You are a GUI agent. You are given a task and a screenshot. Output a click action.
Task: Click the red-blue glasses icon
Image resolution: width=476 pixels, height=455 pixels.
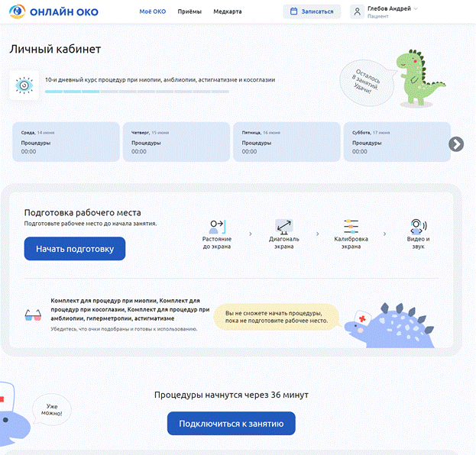[x=33, y=315]
